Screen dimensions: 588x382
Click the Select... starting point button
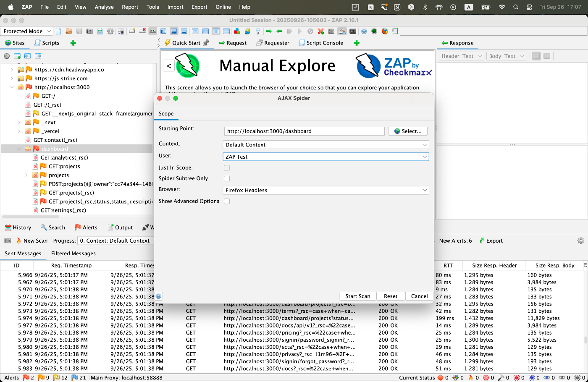[408, 131]
